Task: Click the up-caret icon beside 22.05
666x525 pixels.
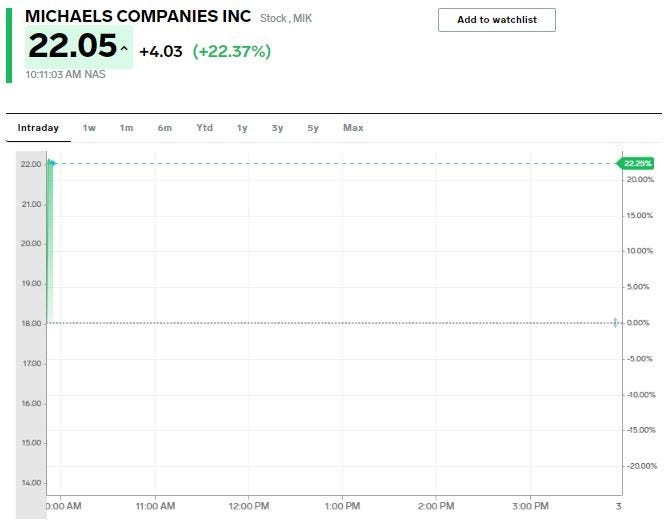Action: point(124,49)
